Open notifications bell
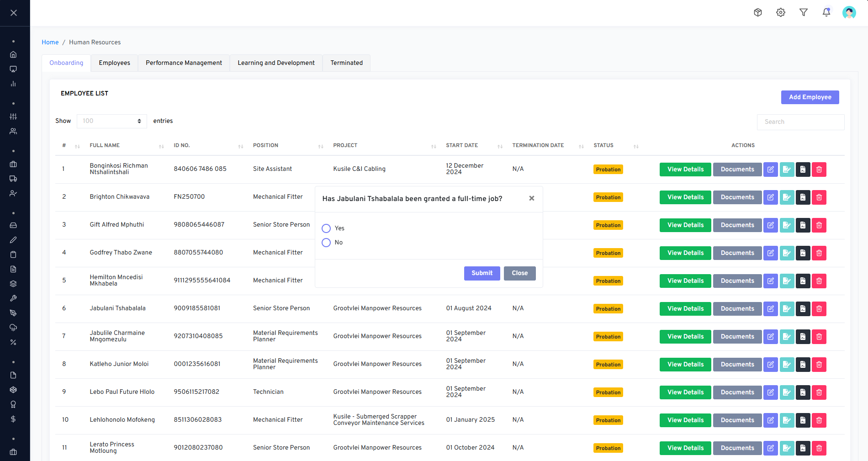Viewport: 868px width, 461px height. pos(826,13)
